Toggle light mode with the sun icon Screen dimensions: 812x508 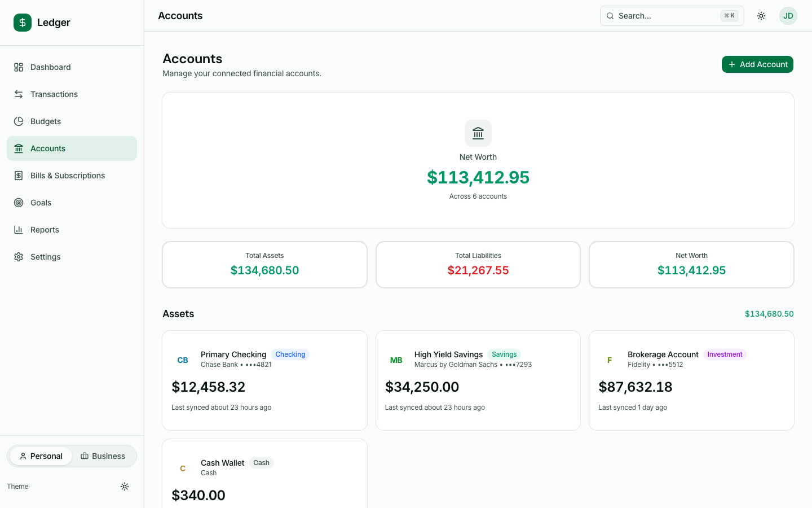point(761,15)
